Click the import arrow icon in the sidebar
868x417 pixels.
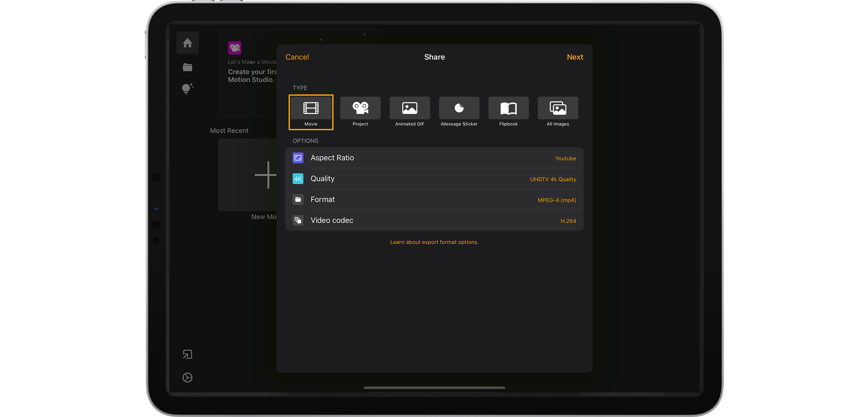click(188, 354)
